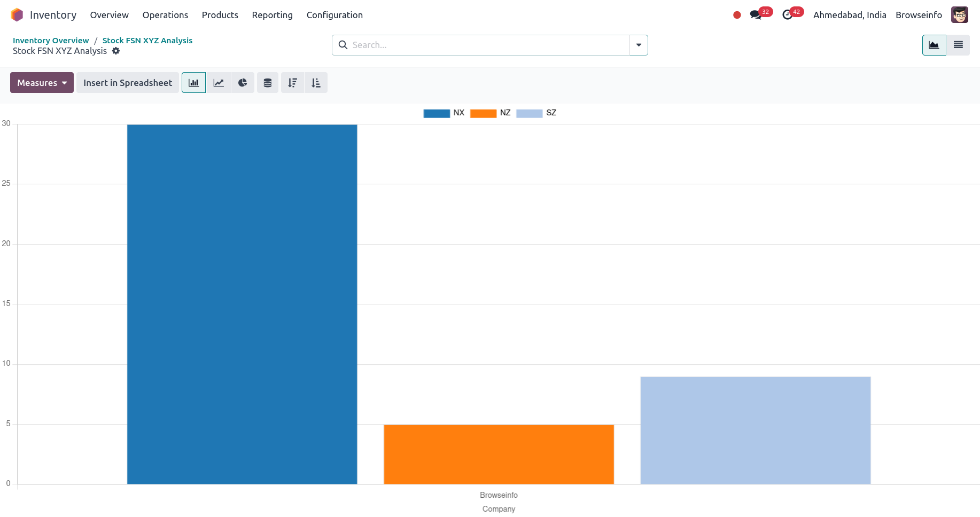The image size is (980, 517).
Task: Go to Stock FSN XYZ Analysis breadcrumb link
Action: [147, 41]
